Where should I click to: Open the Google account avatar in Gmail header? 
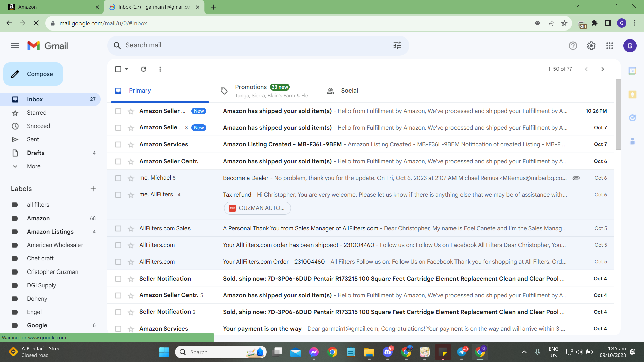[630, 46]
